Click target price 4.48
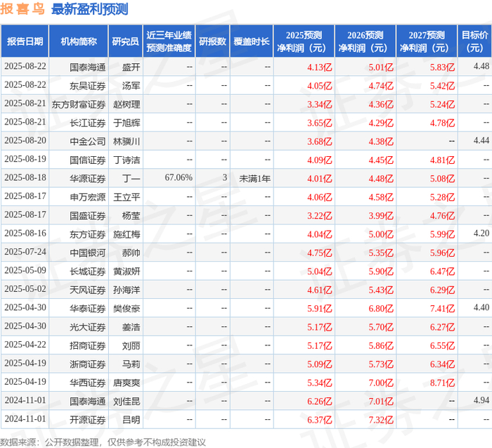This screenshot has height=448, width=492. click(x=481, y=66)
